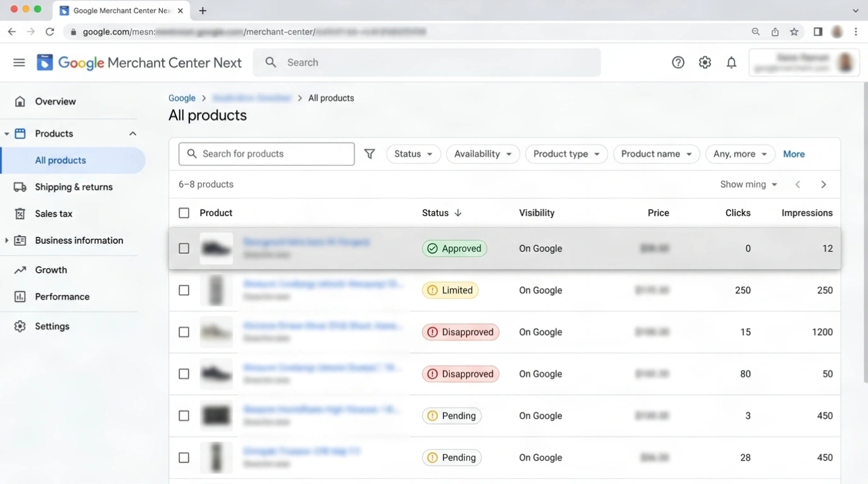Sort by Status using the arrow
The image size is (868, 484).
click(x=458, y=213)
